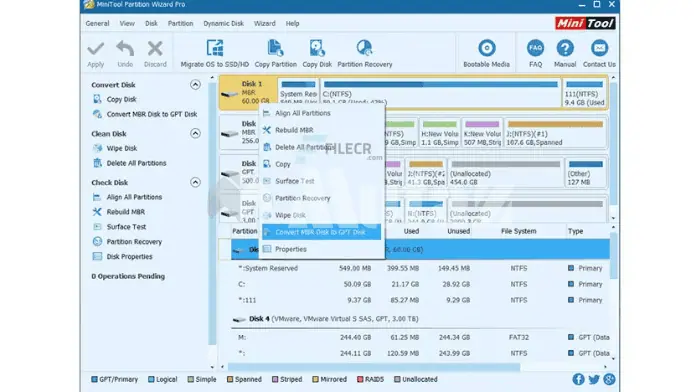This screenshot has width=698, height=392.
Task: Open the View menu
Action: click(127, 24)
